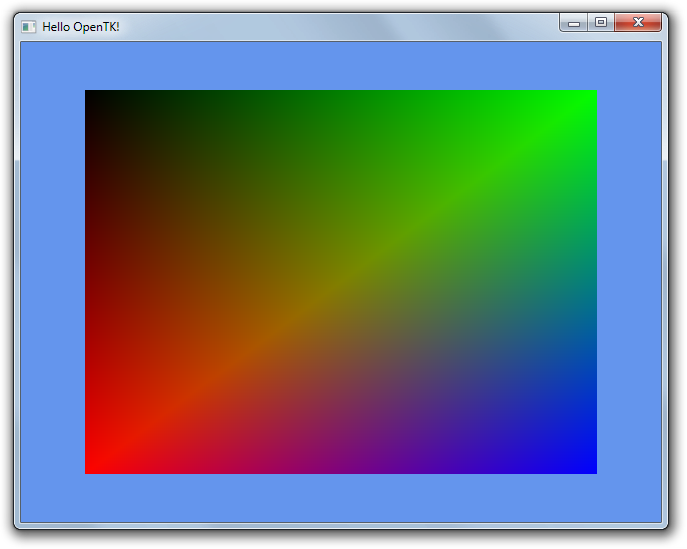
Task: Click the window's bottom-right resize corner
Action: click(x=664, y=525)
